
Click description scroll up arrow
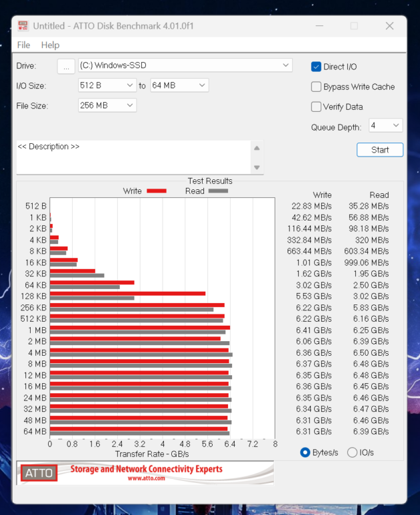tap(257, 148)
